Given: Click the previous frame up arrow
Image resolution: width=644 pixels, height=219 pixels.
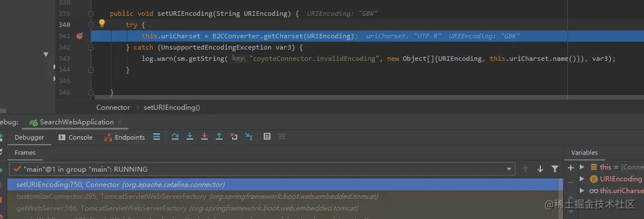Looking at the screenshot, I should (x=525, y=169).
